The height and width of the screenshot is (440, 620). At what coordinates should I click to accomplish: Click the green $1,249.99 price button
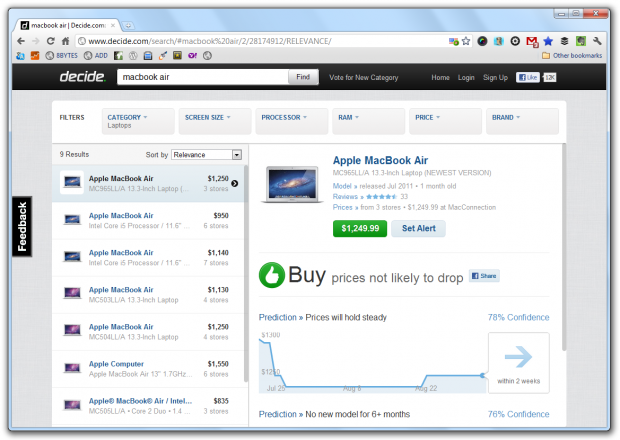[x=360, y=228]
